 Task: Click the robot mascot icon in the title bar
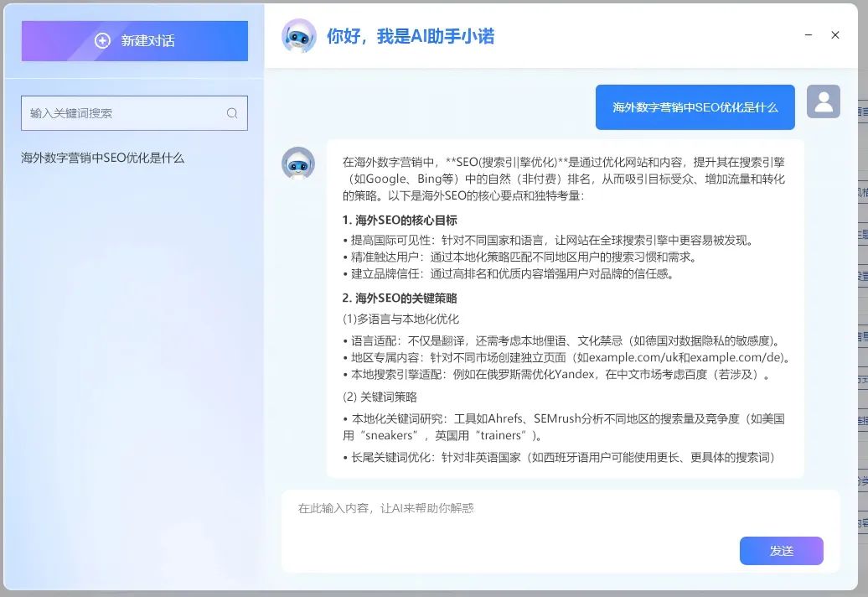point(298,37)
